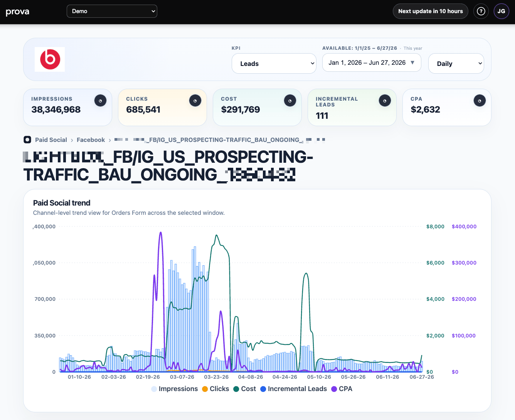This screenshot has width=515, height=420.
Task: Click the $291,769 cost value
Action: tap(241, 110)
